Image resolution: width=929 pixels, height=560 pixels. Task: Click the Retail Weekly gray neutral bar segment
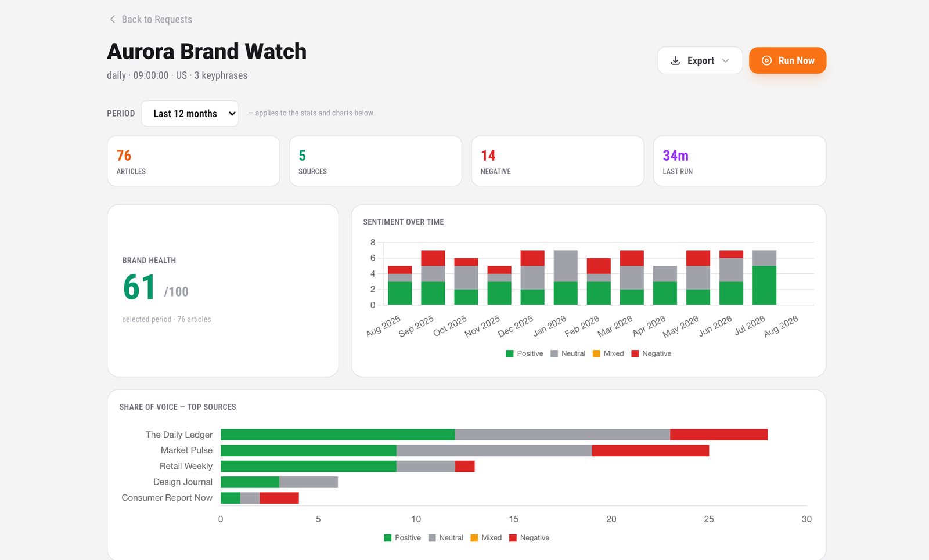[x=426, y=466]
